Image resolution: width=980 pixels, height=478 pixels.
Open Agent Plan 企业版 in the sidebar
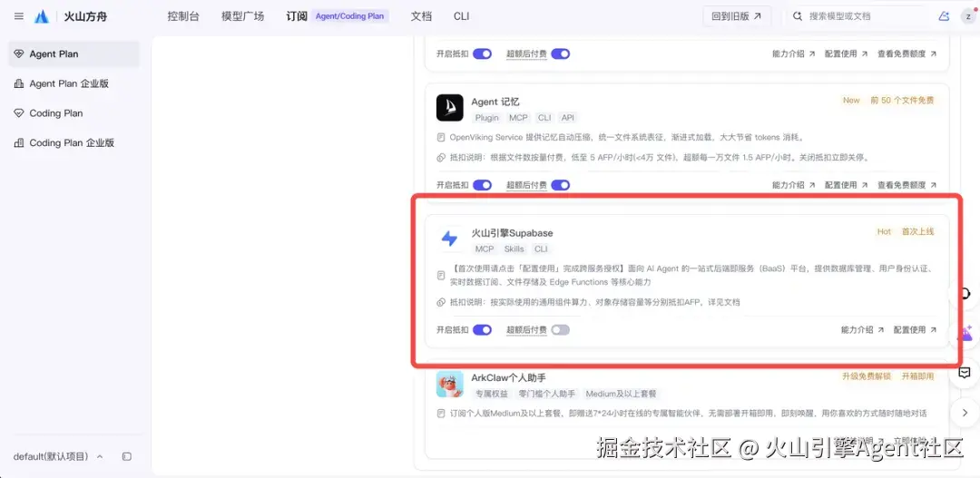73,83
